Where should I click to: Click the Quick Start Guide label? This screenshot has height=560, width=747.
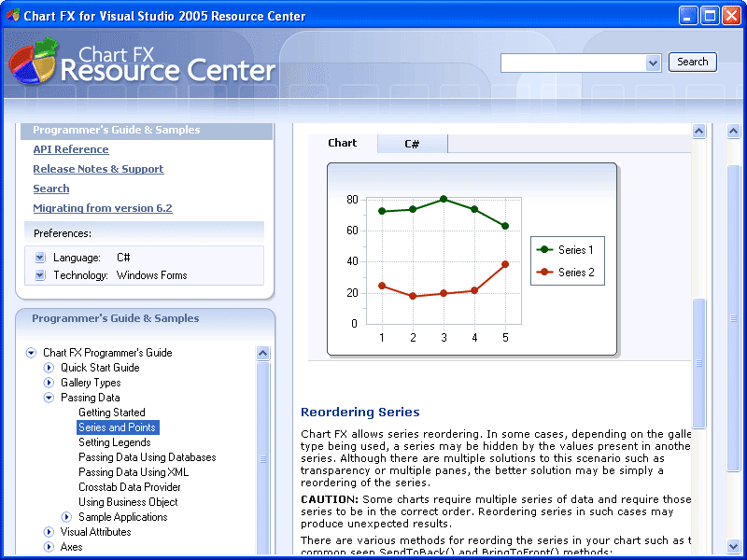point(100,368)
